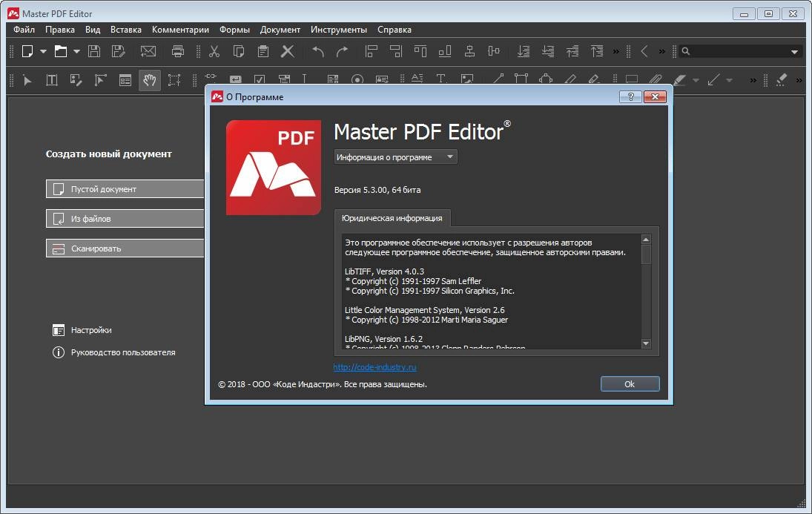The width and height of the screenshot is (812, 514).
Task: Open the Файл menu
Action: pyautogui.click(x=24, y=30)
